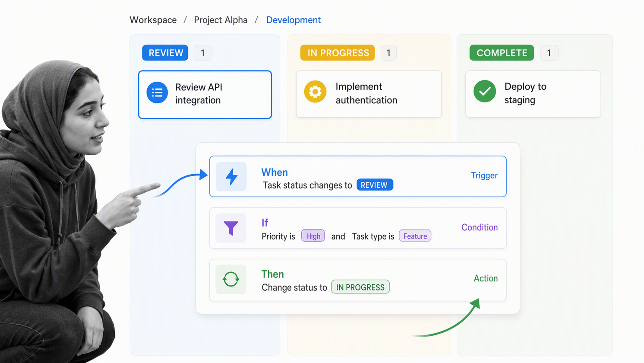
Task: Change the Feature task type chip
Action: tap(415, 236)
